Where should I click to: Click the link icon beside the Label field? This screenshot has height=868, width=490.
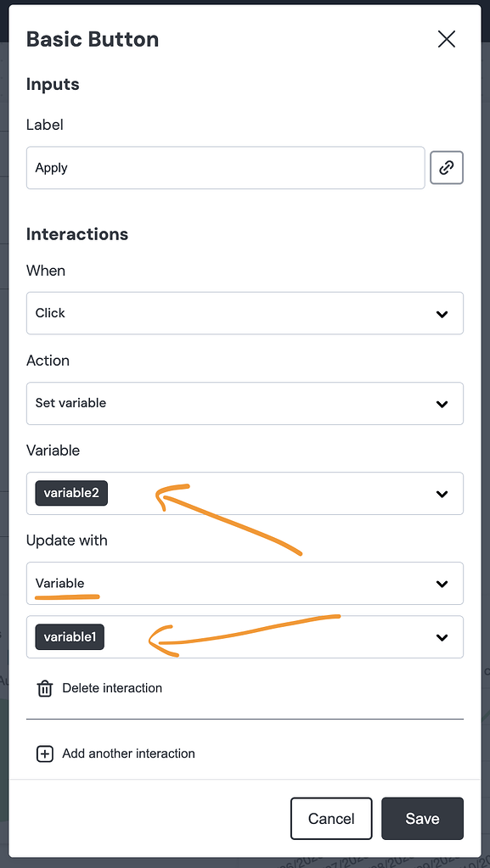(447, 167)
